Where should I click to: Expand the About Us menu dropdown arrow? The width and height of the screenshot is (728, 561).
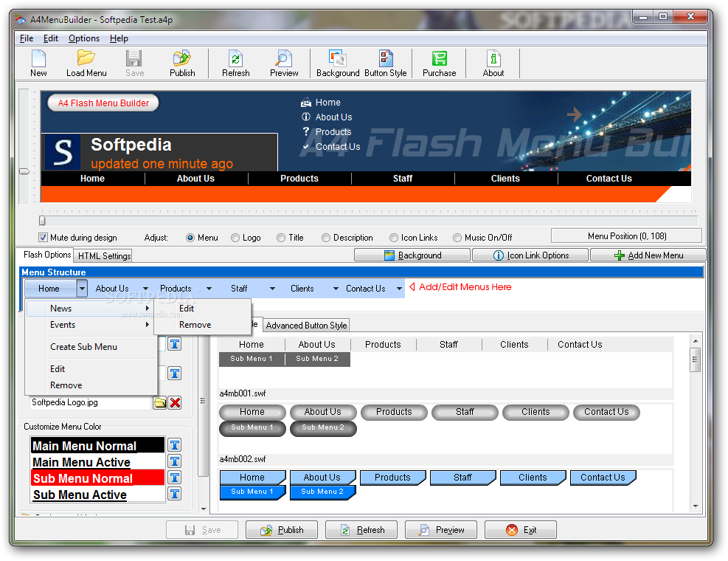click(x=146, y=289)
